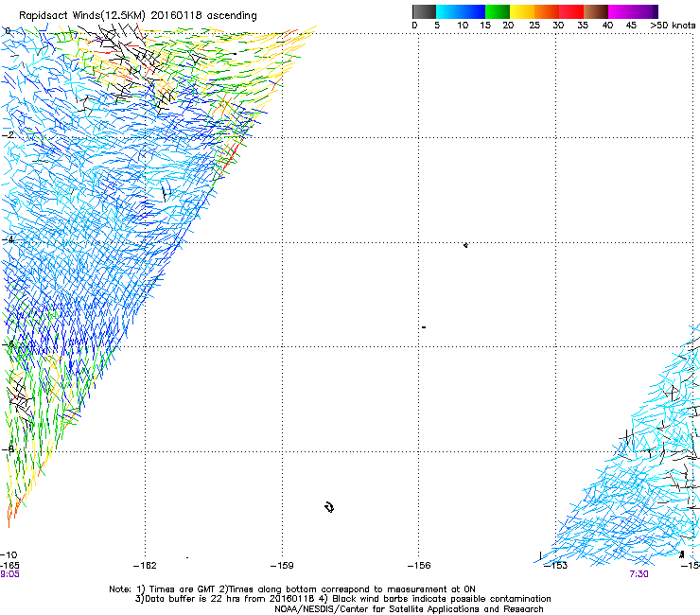Select the magenta 40-45 knots legend swatch
This screenshot has height=615, width=700.
(621, 11)
